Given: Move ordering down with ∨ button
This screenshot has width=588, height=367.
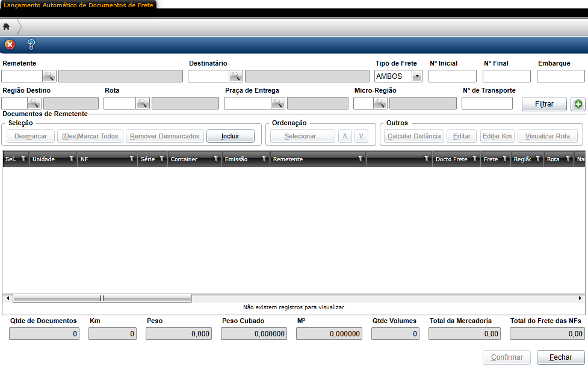Looking at the screenshot, I should (x=361, y=136).
